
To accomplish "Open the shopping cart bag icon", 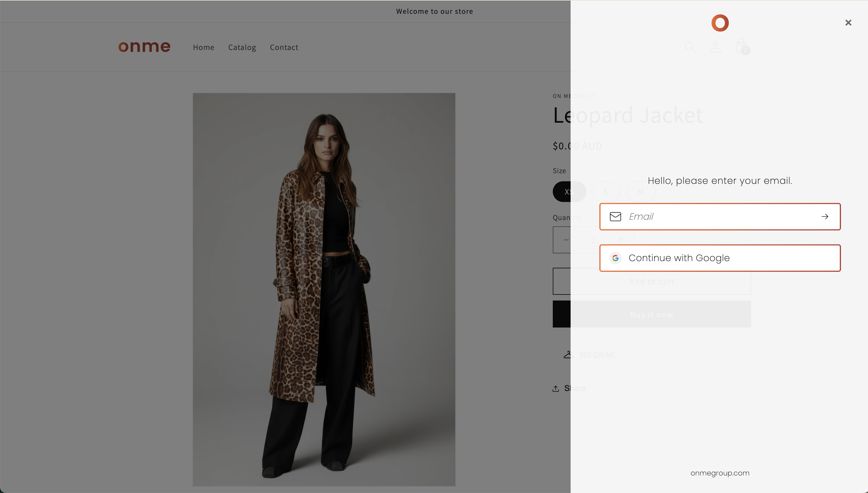I will pos(741,46).
